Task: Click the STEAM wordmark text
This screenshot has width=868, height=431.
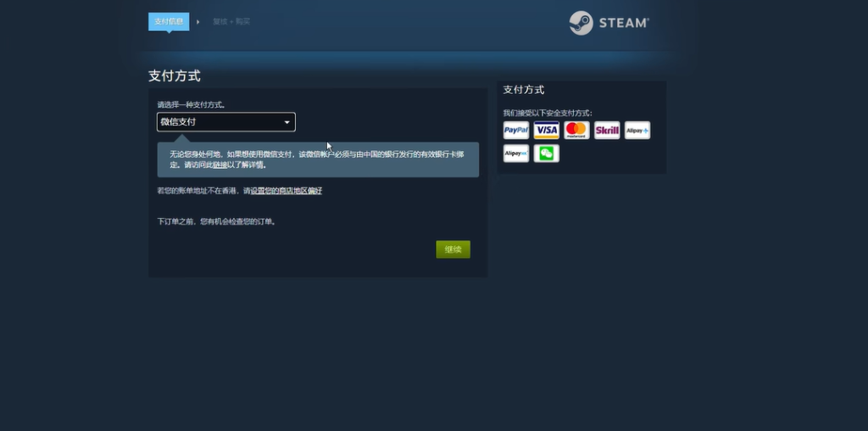Action: [x=624, y=23]
